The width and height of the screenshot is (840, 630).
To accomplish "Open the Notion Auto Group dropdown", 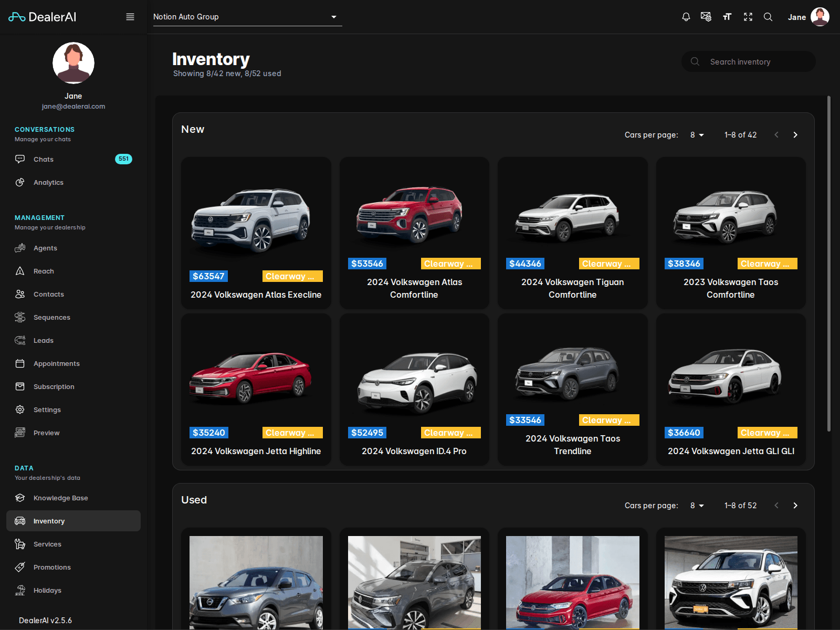I will tap(247, 16).
